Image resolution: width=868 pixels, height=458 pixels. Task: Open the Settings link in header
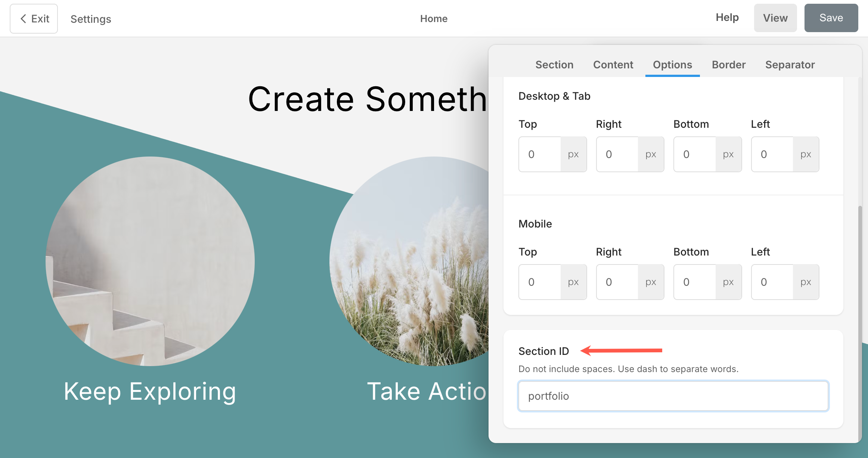click(91, 19)
